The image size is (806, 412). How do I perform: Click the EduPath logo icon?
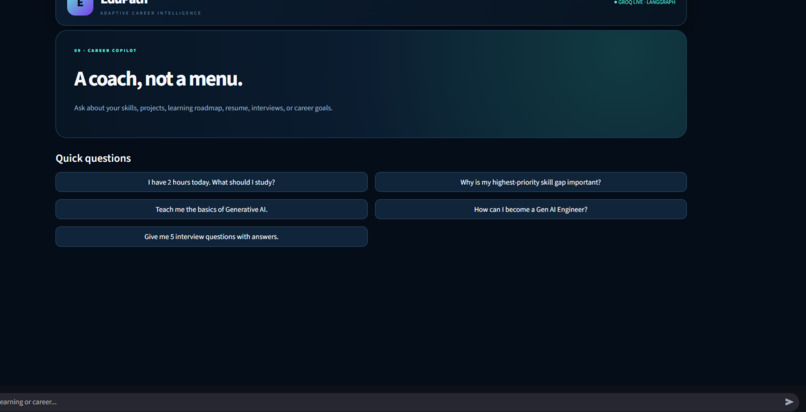(x=80, y=7)
